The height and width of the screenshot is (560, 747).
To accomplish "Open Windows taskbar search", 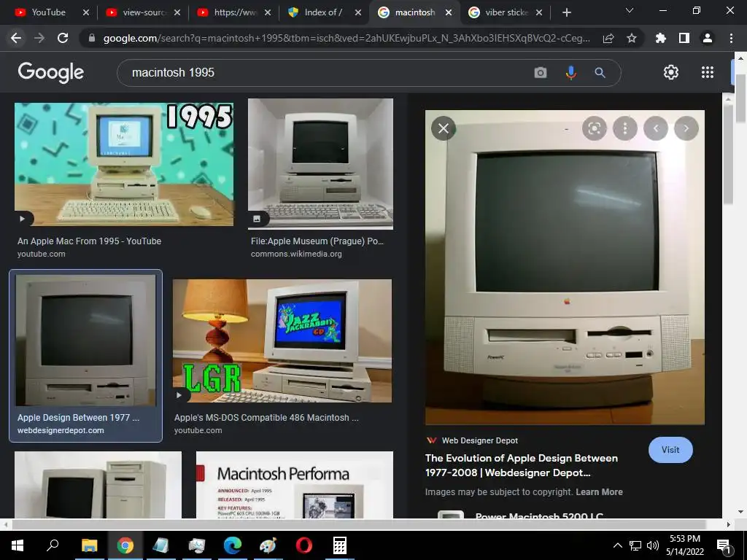I will point(53,545).
